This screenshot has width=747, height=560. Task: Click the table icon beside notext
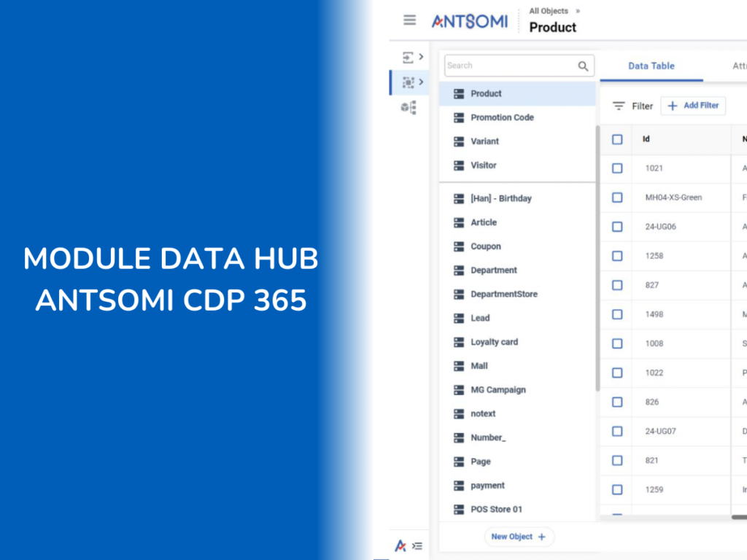coord(459,414)
